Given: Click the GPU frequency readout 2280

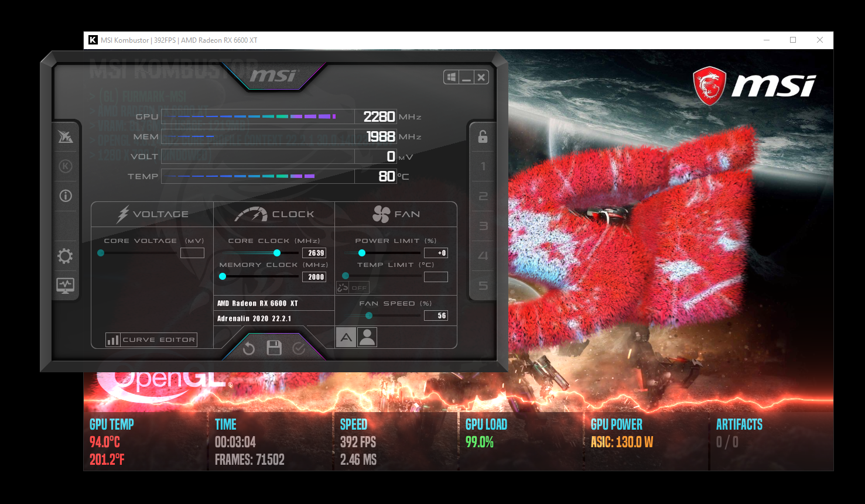Looking at the screenshot, I should (x=379, y=116).
